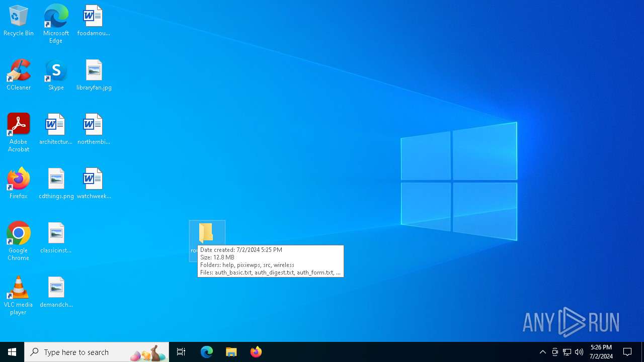Viewport: 644px width, 362px height.
Task: Open Task View from the taskbar
Action: (x=181, y=352)
